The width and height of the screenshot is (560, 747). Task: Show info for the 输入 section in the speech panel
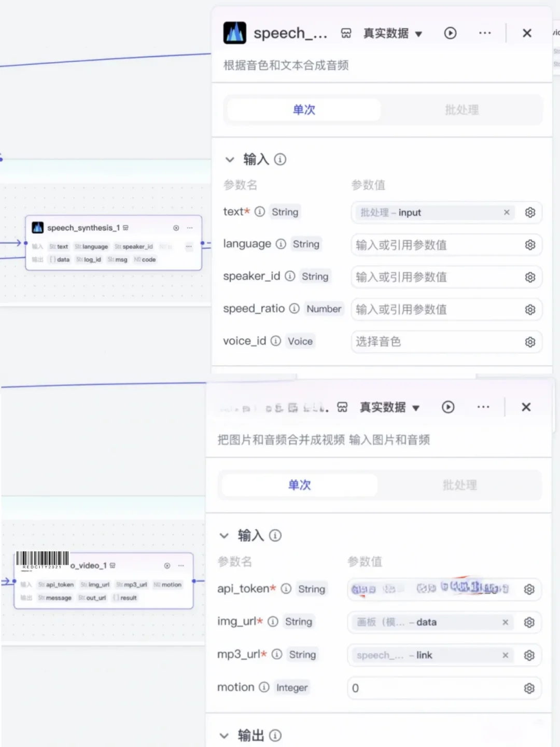click(280, 159)
